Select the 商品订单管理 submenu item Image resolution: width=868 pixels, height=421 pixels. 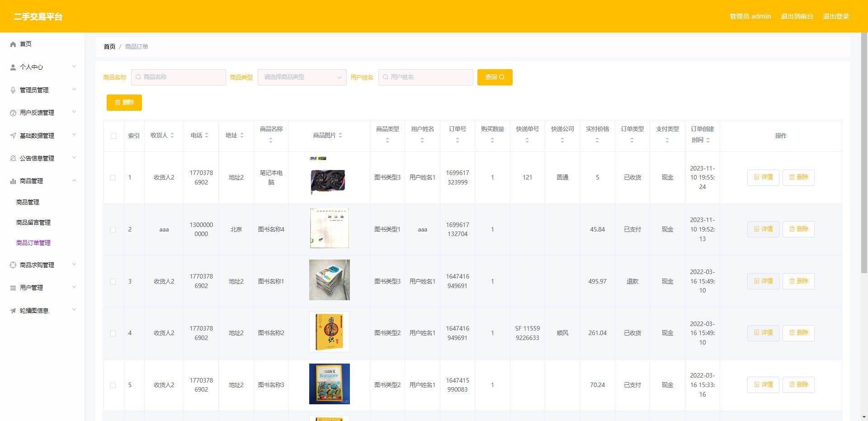[x=33, y=243]
